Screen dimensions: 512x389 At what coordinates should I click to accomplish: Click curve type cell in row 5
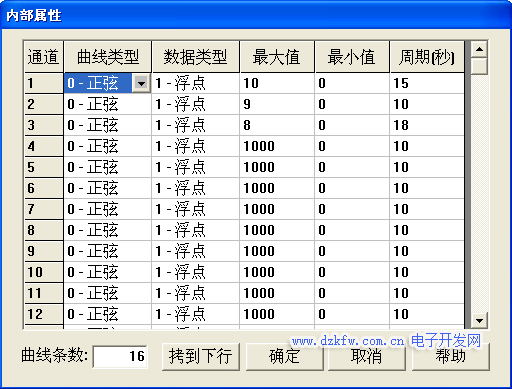click(108, 167)
